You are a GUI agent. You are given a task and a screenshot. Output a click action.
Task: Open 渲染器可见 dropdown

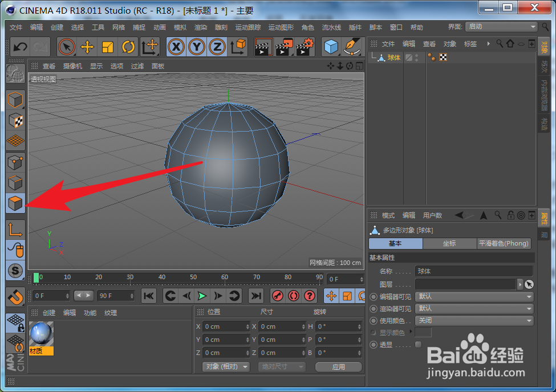click(x=474, y=308)
